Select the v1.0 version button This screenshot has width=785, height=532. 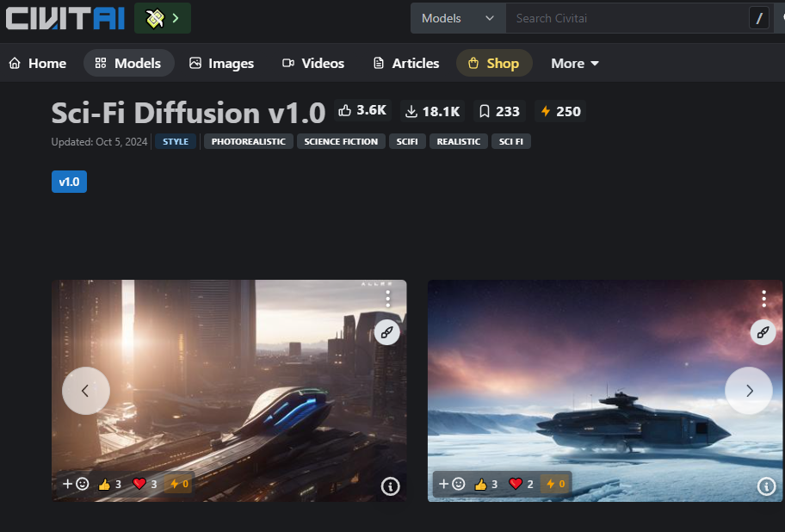point(69,182)
